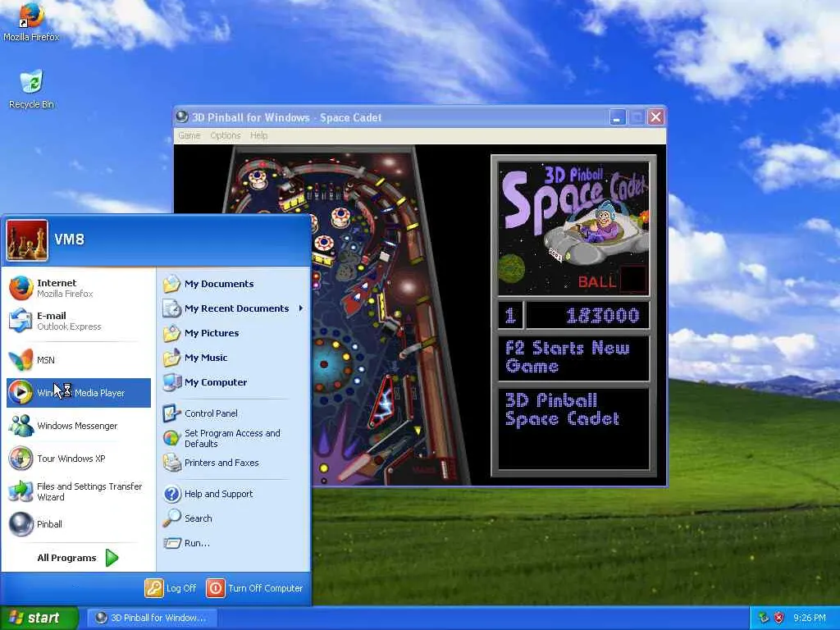Image resolution: width=840 pixels, height=630 pixels.
Task: Select 3D Pinball taskbar button
Action: (153, 618)
